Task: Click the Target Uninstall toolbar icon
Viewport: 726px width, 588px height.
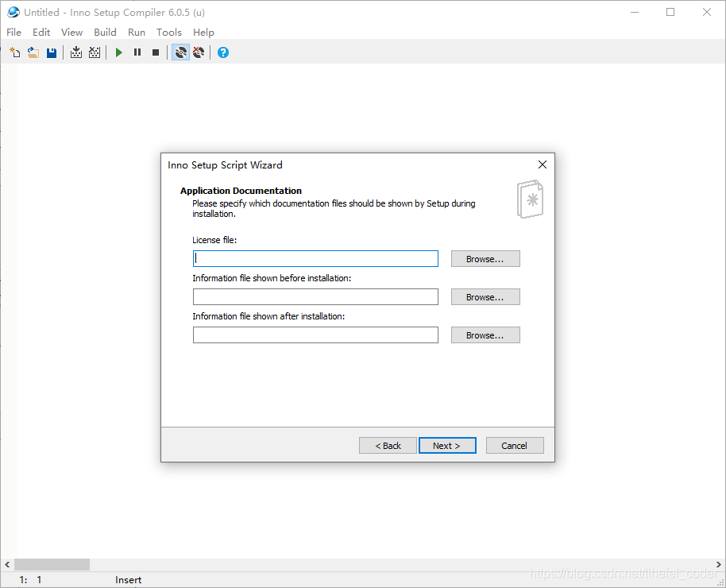Action: coord(199,52)
